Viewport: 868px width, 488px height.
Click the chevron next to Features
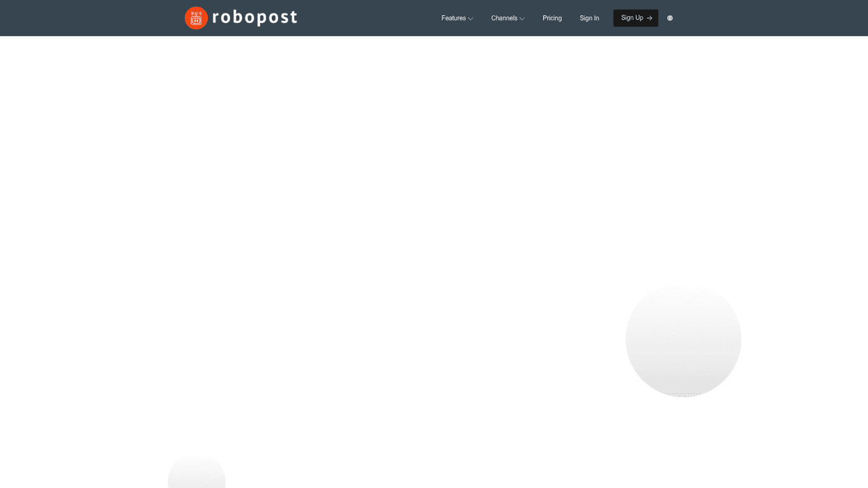(470, 18)
